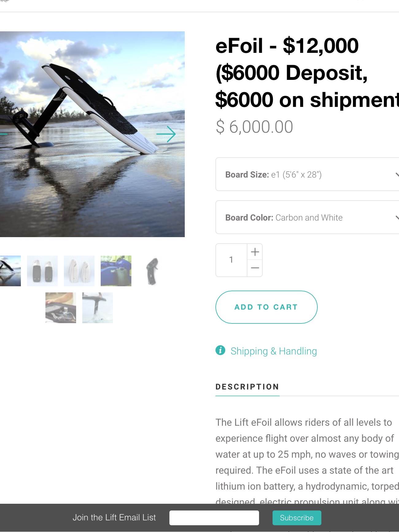Click the quantity number field
This screenshot has width=399, height=532.
point(231,260)
